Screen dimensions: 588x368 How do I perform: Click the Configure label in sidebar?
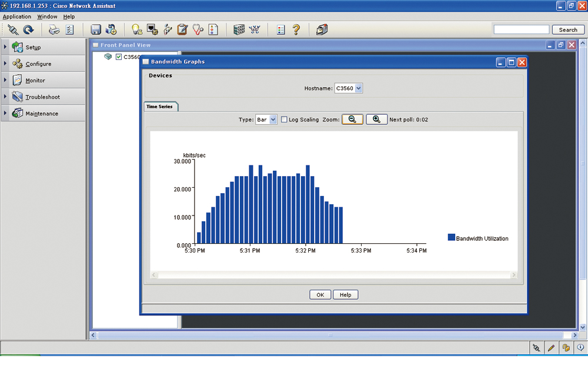[x=38, y=64]
